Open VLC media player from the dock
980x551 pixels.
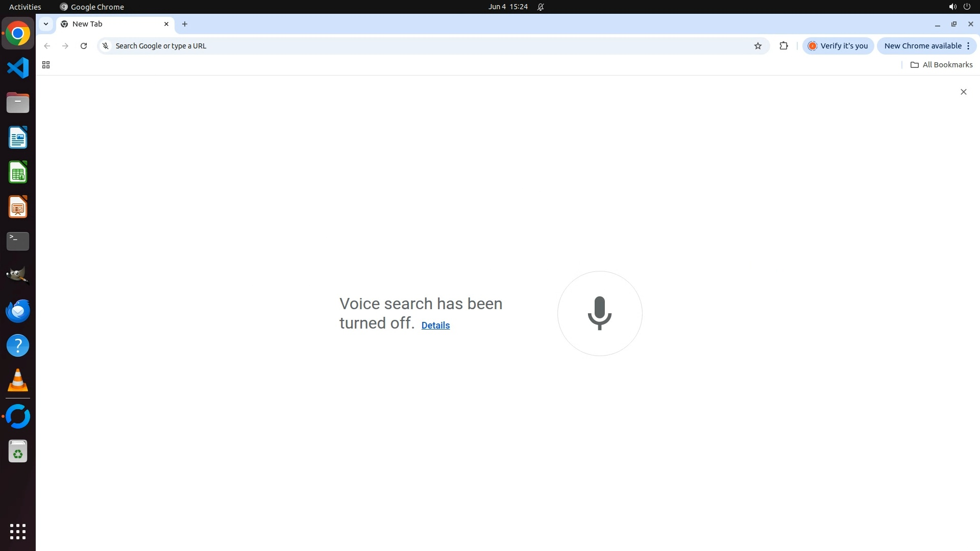click(18, 380)
